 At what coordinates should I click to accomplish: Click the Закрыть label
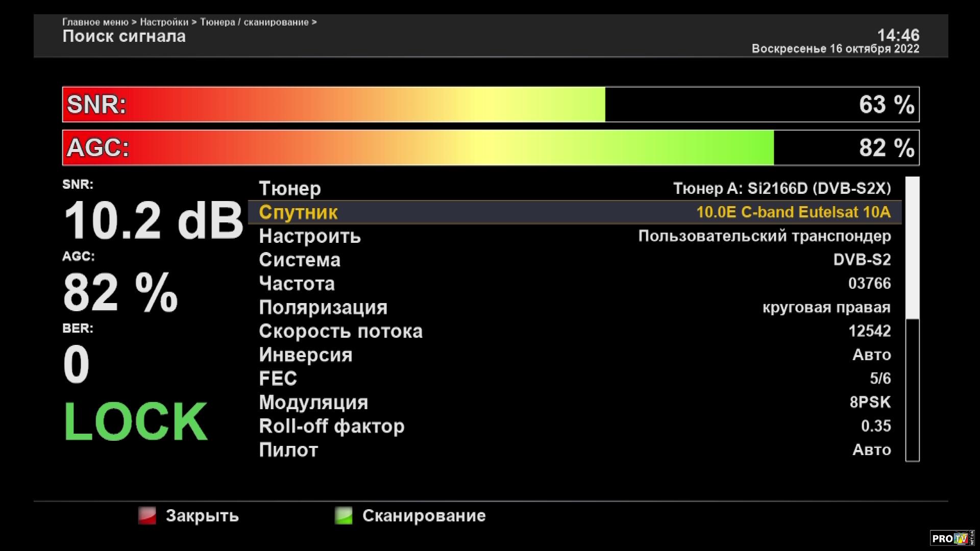pyautogui.click(x=202, y=516)
